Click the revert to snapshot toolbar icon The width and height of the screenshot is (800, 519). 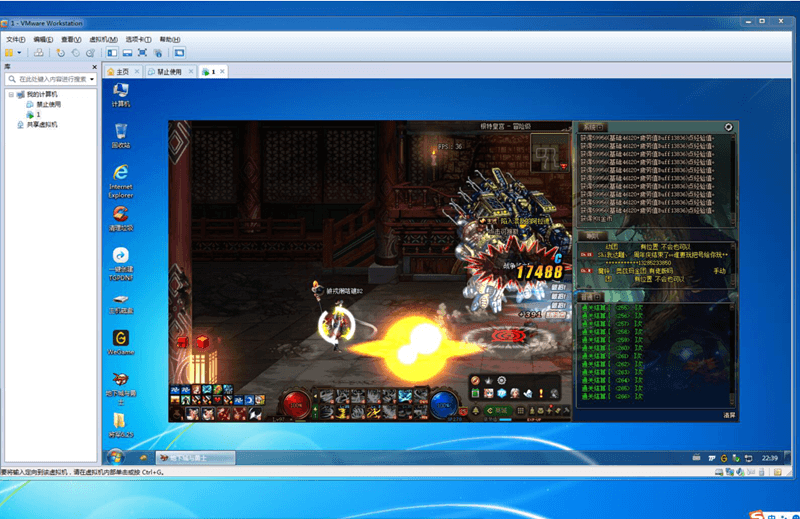[x=76, y=53]
